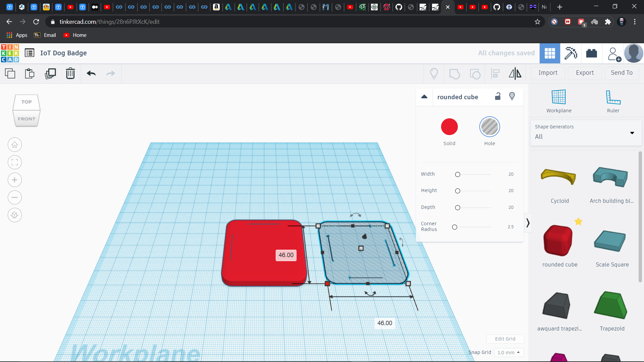This screenshot has width=644, height=362.
Task: Adjust the Corner Radius slider
Action: point(454,227)
